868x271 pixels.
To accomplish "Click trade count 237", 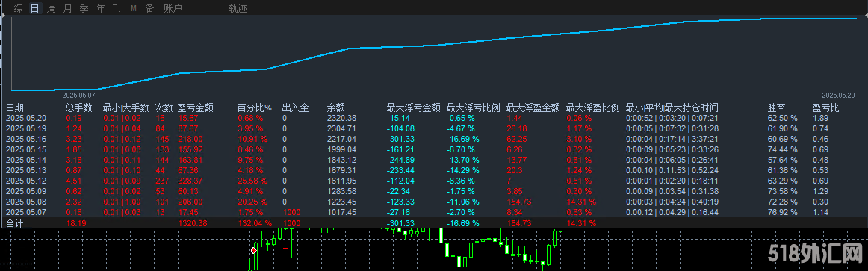I will (x=162, y=181).
